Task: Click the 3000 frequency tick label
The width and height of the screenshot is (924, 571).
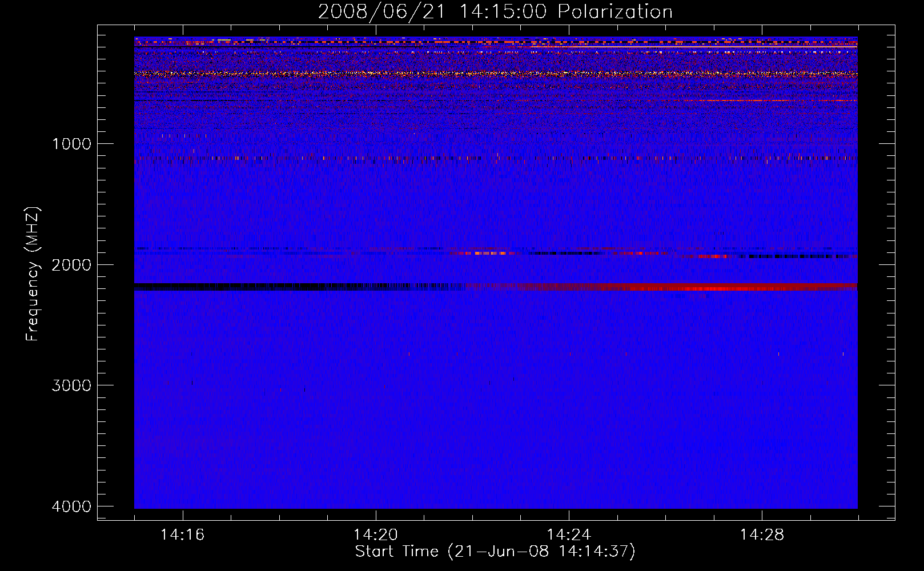Action: [x=72, y=385]
